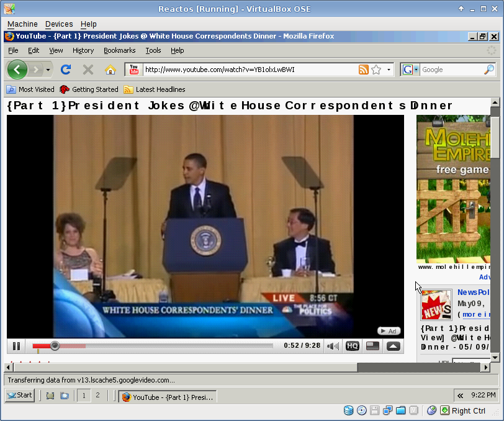504x421 pixels.
Task: Run search with the magnifying glass icon
Action: coord(489,70)
